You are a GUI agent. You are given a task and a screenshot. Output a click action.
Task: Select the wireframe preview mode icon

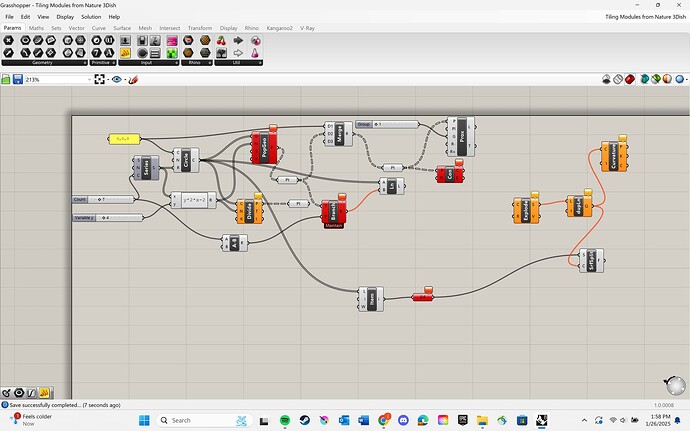[x=618, y=79]
